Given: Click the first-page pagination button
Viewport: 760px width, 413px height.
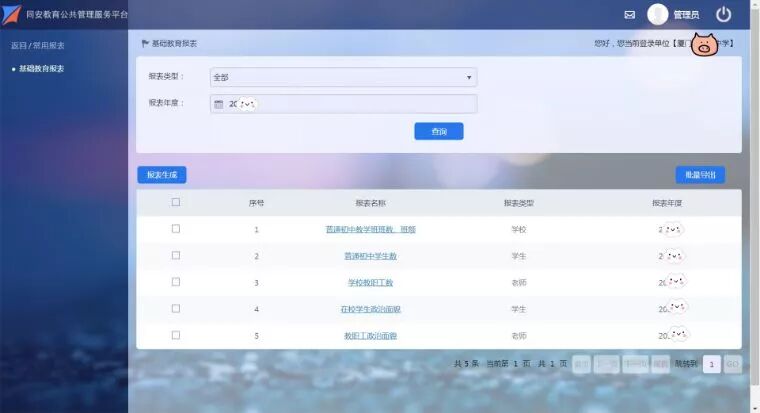Looking at the screenshot, I should (x=582, y=364).
